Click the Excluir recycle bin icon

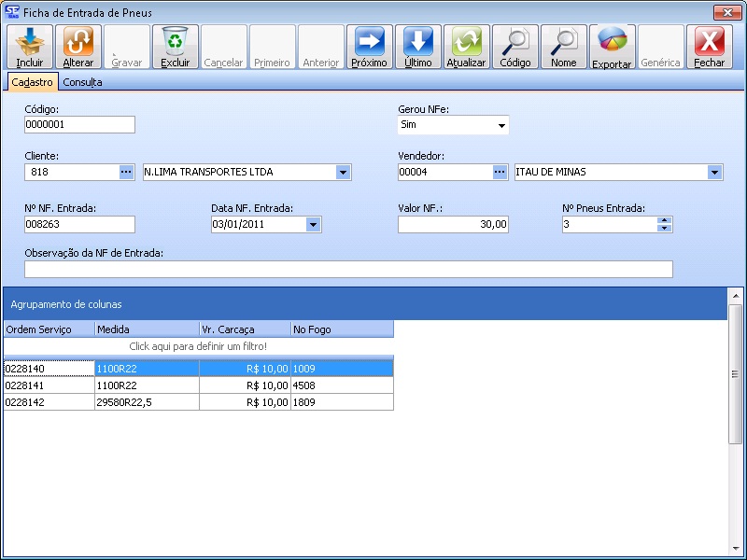(x=176, y=41)
